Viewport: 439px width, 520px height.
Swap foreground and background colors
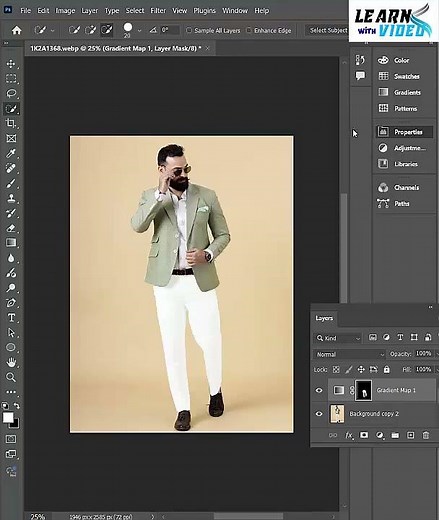pyautogui.click(x=16, y=405)
